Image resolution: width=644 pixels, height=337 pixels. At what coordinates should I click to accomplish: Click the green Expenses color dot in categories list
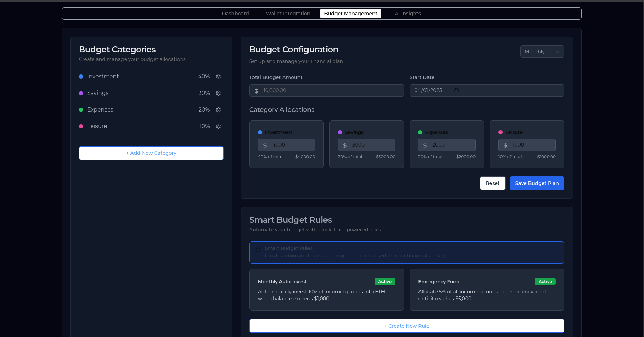tap(81, 110)
